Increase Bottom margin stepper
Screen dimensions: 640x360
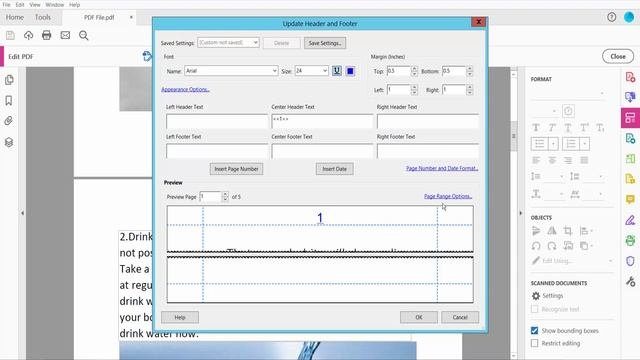[470, 69]
